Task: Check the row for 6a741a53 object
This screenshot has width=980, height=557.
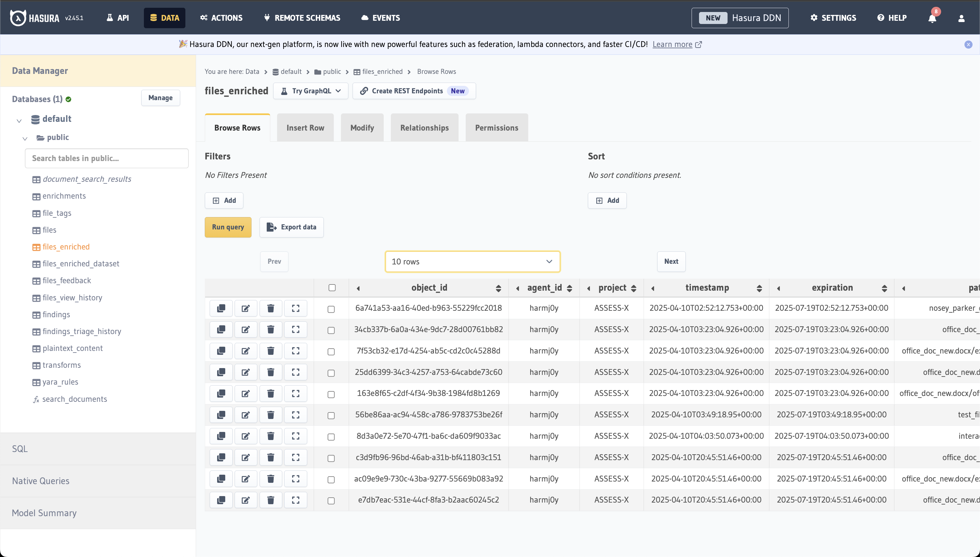Action: (x=331, y=309)
